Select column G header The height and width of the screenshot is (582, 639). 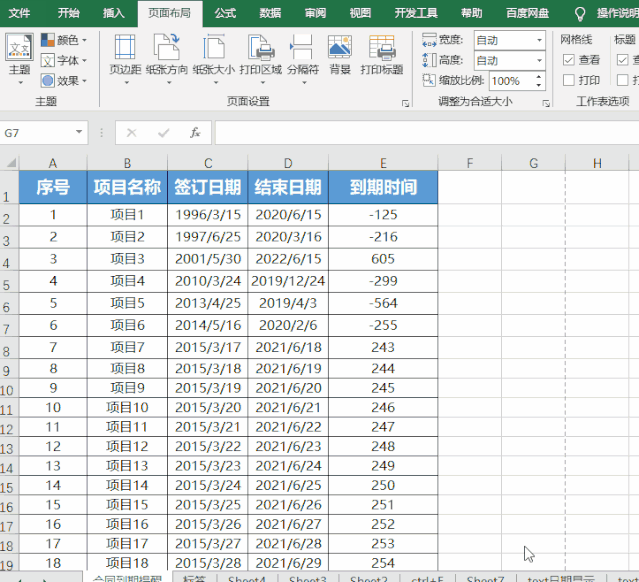533,163
